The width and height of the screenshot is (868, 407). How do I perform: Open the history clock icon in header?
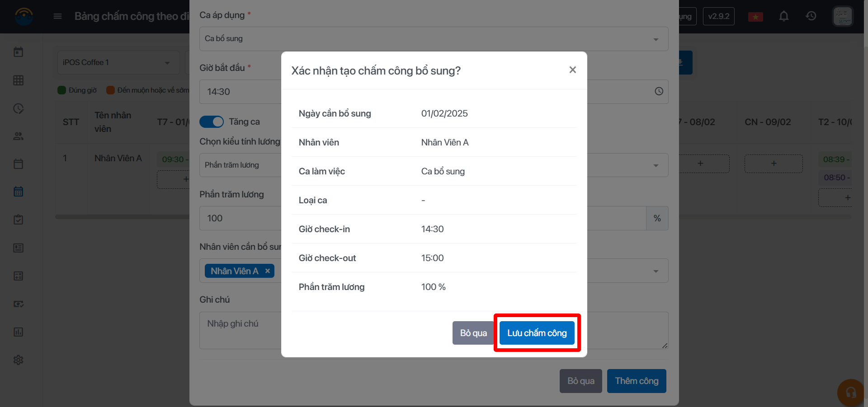(x=811, y=17)
